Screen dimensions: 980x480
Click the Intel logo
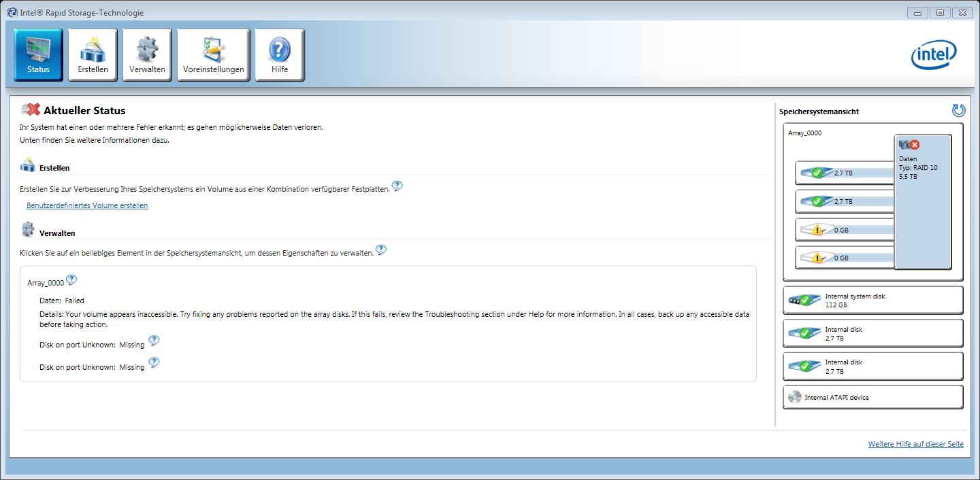click(x=934, y=56)
